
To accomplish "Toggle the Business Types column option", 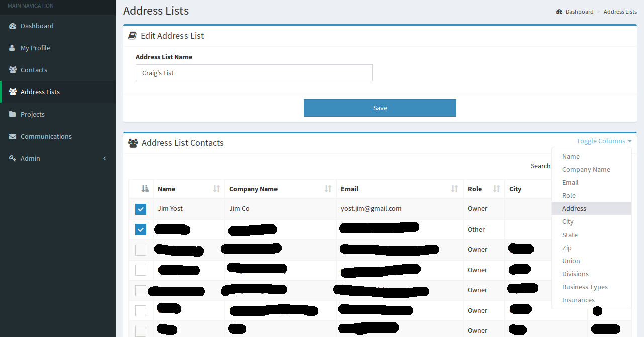I will point(585,287).
